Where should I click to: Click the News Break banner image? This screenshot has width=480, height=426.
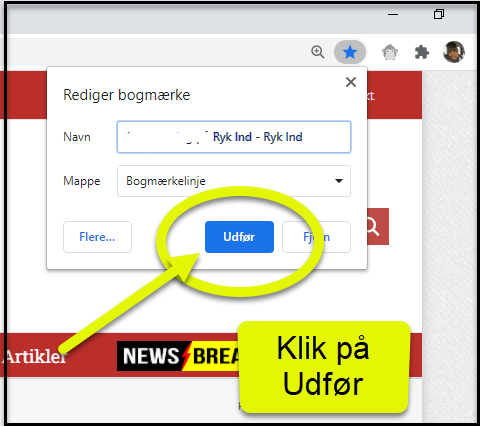click(178, 356)
